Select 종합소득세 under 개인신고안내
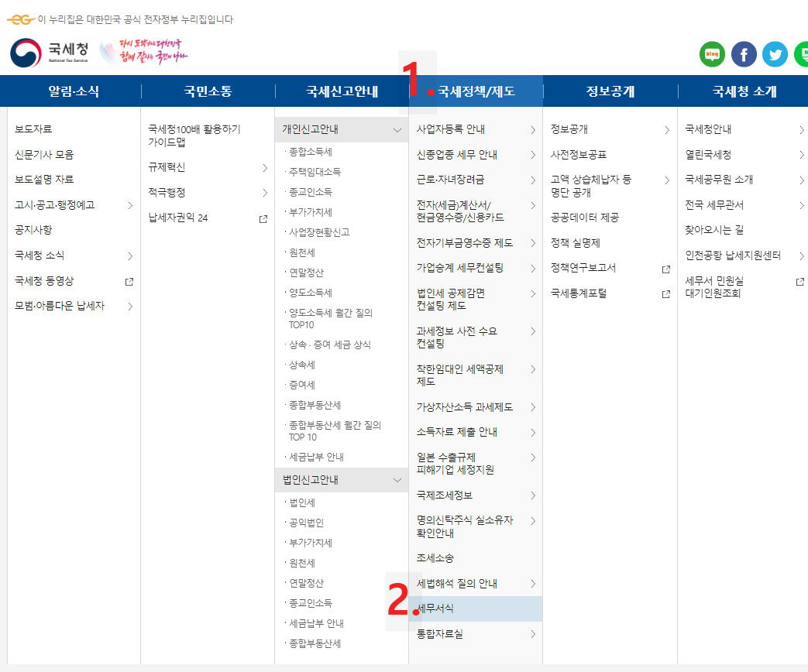 [x=311, y=152]
